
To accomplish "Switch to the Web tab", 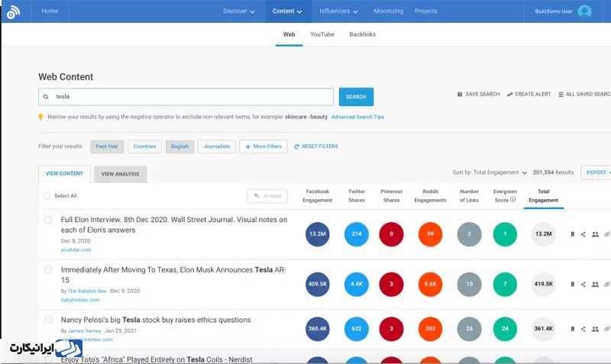I will coord(289,34).
